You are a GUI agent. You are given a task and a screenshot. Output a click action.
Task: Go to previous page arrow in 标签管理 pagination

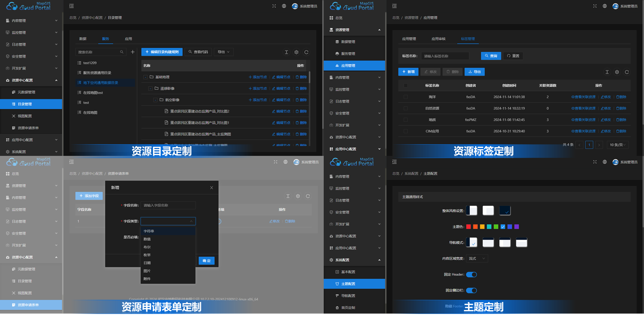(x=579, y=145)
